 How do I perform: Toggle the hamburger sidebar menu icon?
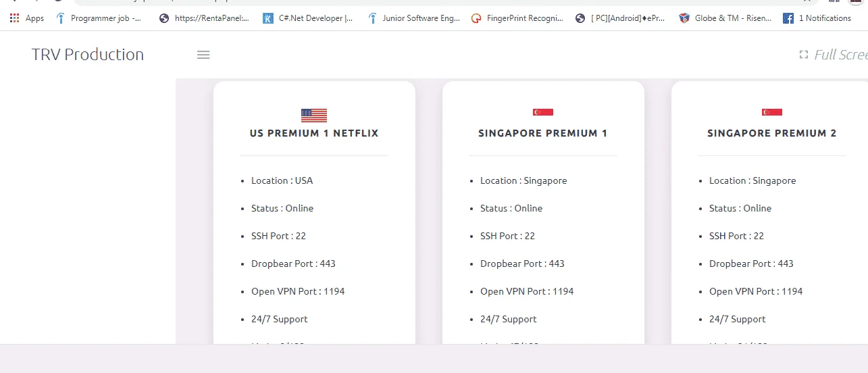pos(203,55)
